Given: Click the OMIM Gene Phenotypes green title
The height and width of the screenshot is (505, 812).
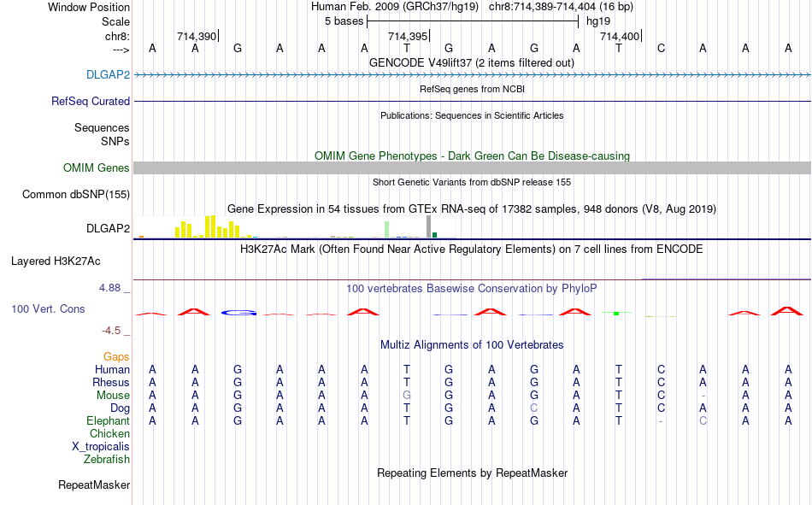Looking at the screenshot, I should click(x=472, y=156).
